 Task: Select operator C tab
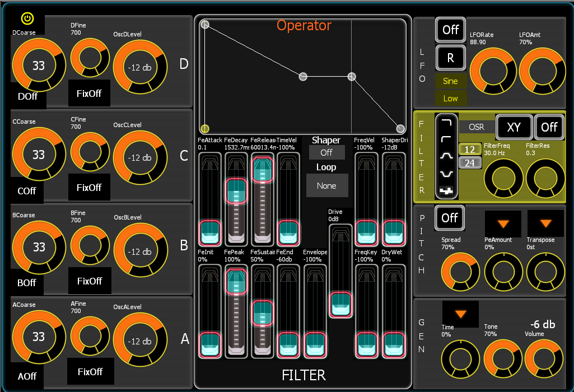click(x=184, y=156)
